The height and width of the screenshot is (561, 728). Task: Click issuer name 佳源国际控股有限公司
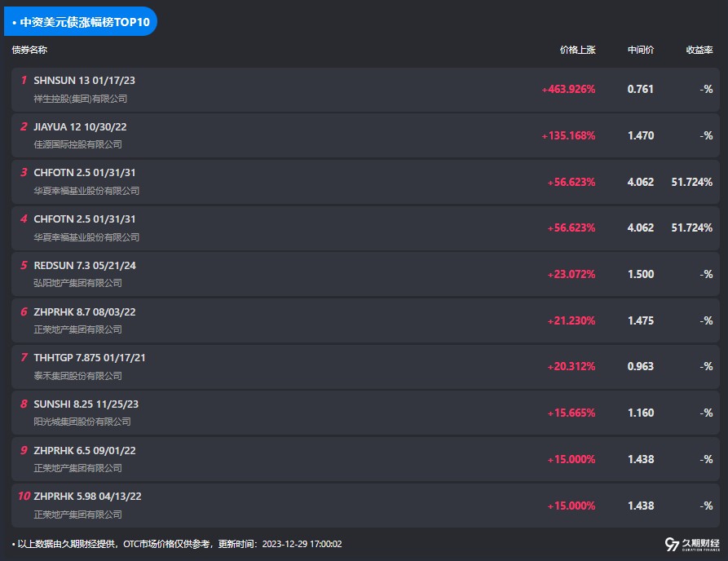pyautogui.click(x=77, y=144)
